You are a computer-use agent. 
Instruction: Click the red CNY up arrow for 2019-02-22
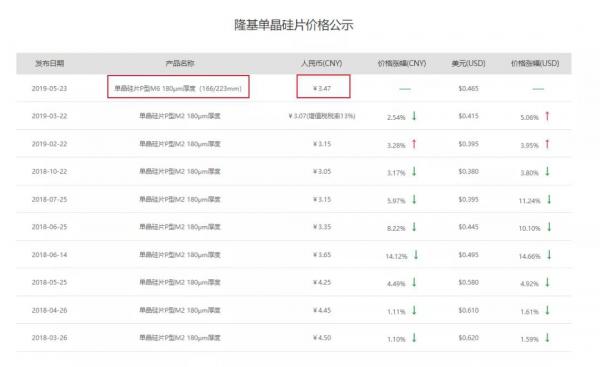(414, 144)
